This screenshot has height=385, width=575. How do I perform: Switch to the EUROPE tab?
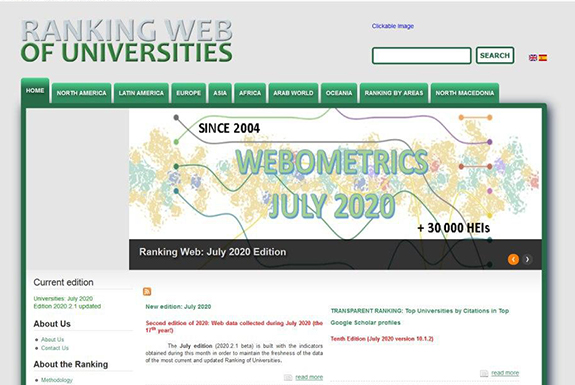click(x=188, y=93)
